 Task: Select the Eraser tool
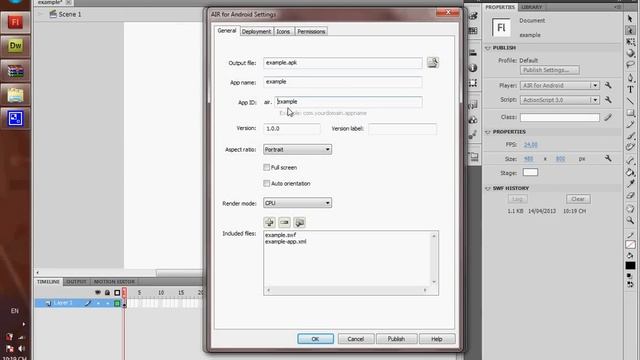(x=630, y=196)
